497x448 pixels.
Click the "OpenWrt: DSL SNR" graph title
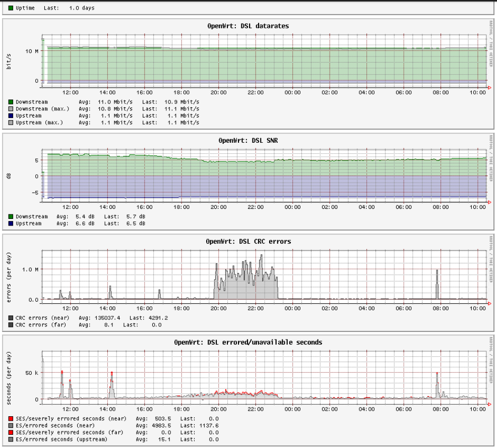tap(248, 140)
